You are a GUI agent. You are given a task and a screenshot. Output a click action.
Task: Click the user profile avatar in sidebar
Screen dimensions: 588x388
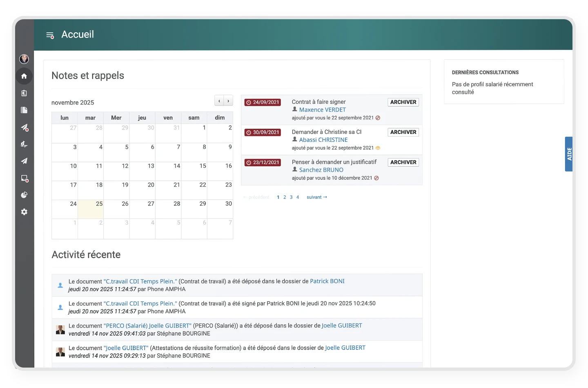pyautogui.click(x=24, y=59)
